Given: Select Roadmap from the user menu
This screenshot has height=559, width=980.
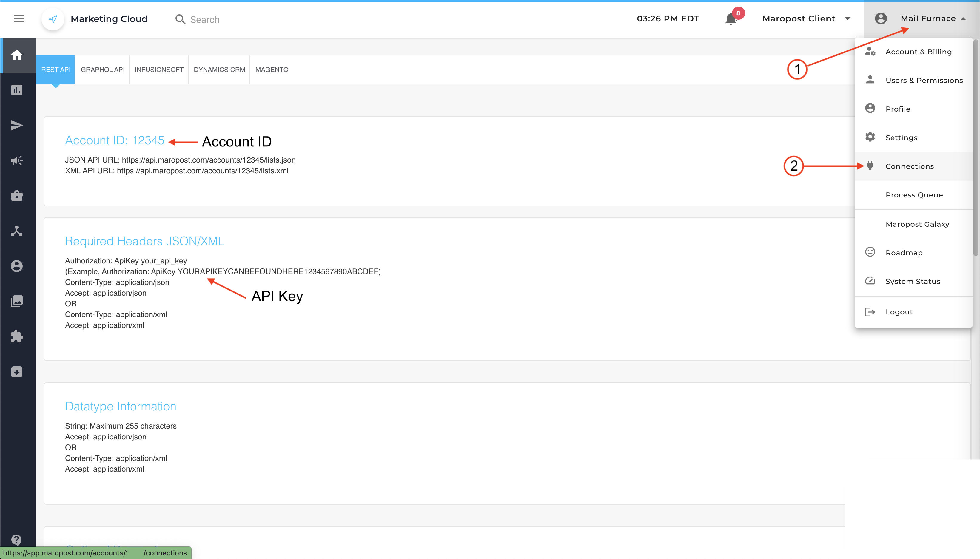Looking at the screenshot, I should pos(913,253).
